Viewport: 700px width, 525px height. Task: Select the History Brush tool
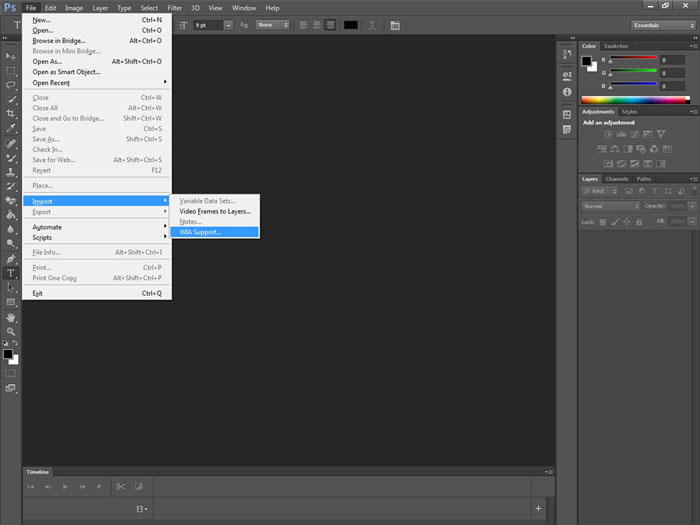11,186
